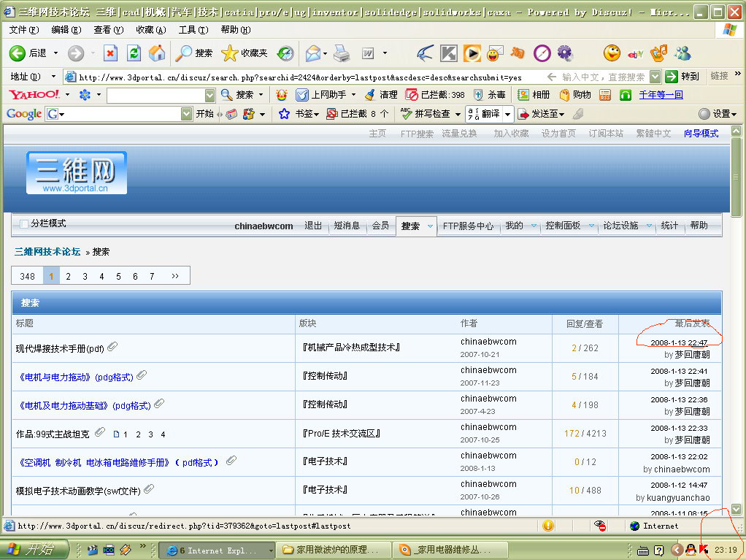Click the orange media player icon
This screenshot has width=746, height=560.
click(472, 53)
